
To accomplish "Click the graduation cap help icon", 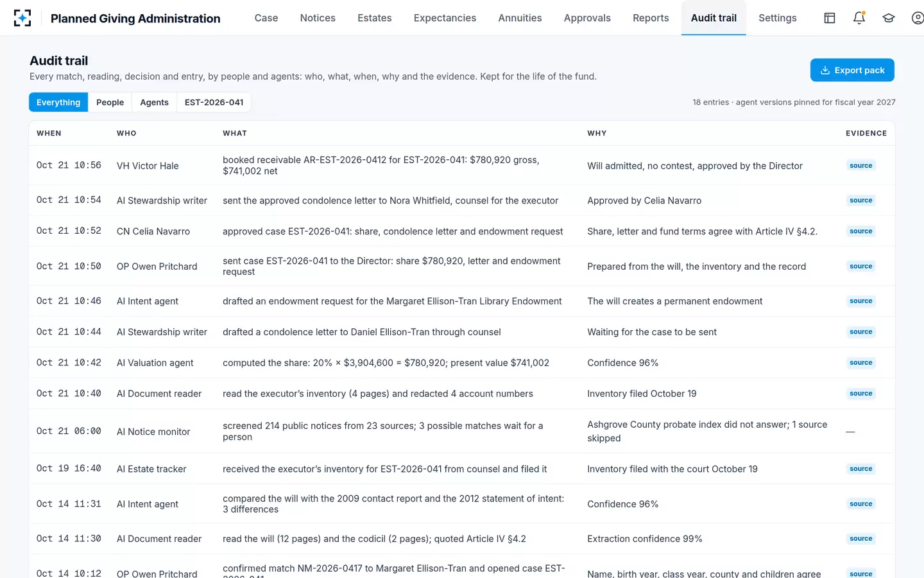I will pyautogui.click(x=889, y=18).
